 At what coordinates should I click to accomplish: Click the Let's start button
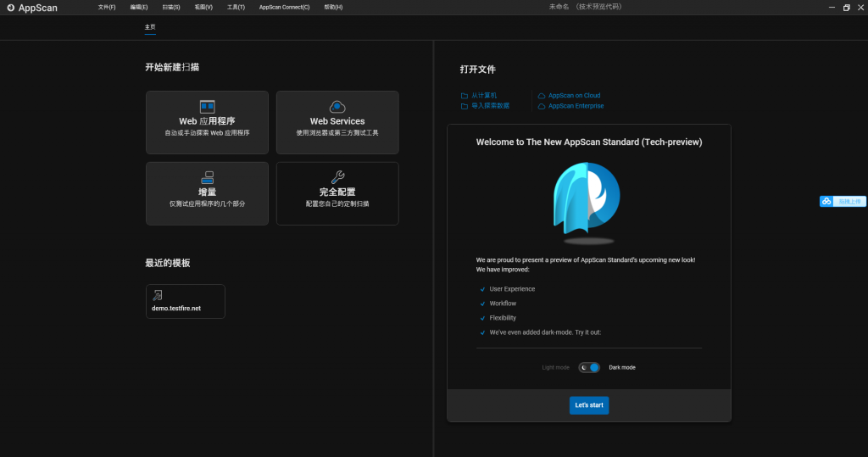[x=589, y=405]
